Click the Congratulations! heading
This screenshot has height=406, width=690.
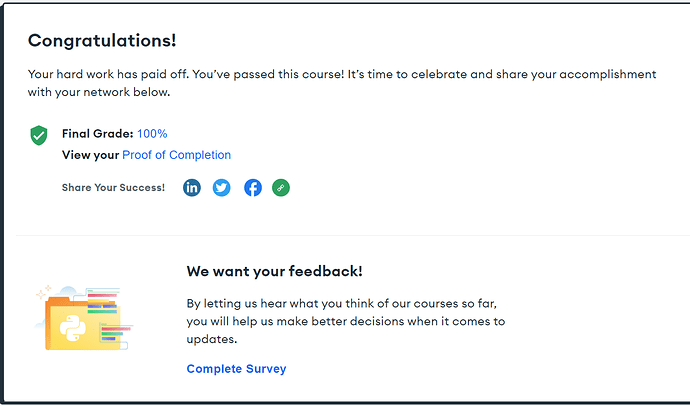[102, 41]
